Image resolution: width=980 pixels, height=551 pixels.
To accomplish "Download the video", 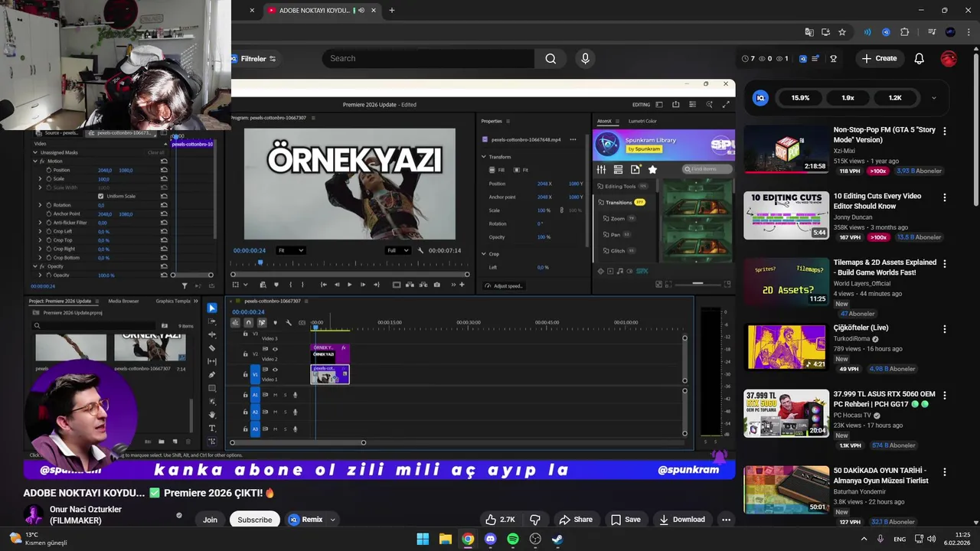I will coord(681,520).
